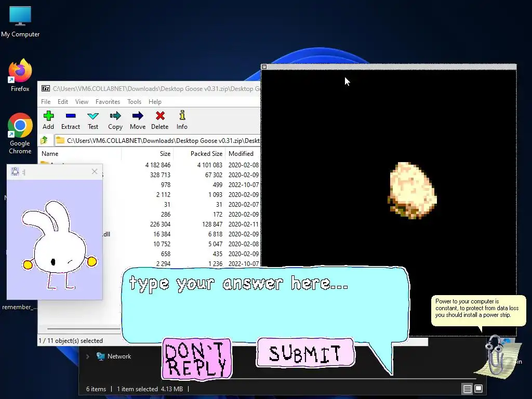Click the Move arrow in 7-Zip toolbar
The width and height of the screenshot is (532, 399).
[138, 120]
